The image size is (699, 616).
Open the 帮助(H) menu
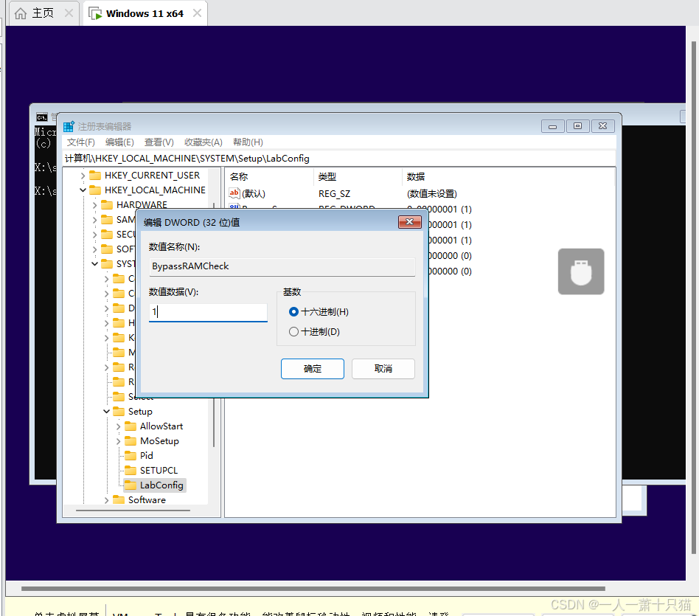(x=248, y=142)
